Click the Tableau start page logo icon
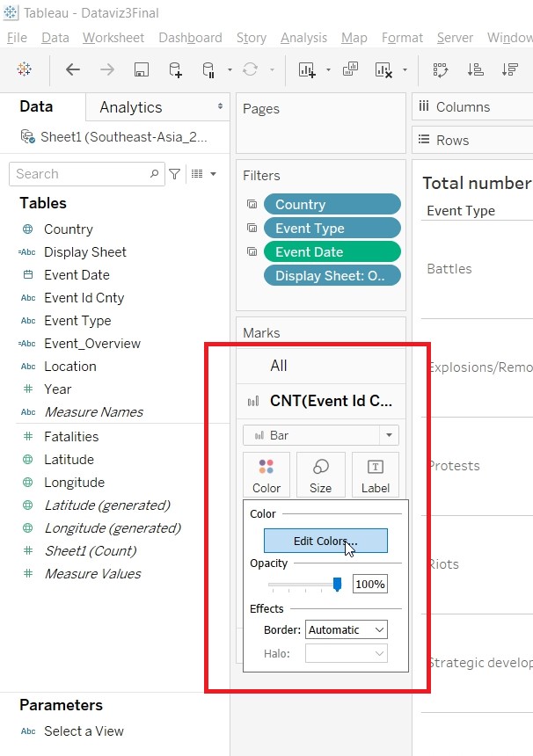The height and width of the screenshot is (756, 533). [x=25, y=70]
